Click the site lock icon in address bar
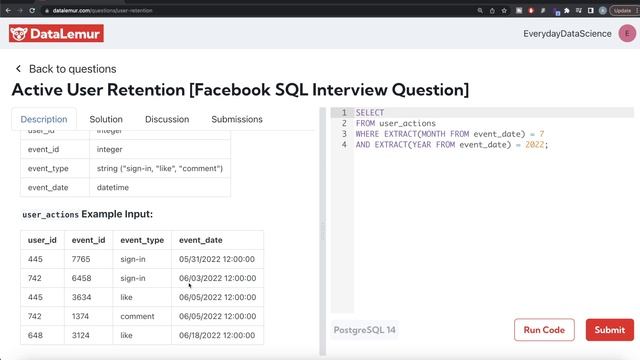 coord(47,11)
